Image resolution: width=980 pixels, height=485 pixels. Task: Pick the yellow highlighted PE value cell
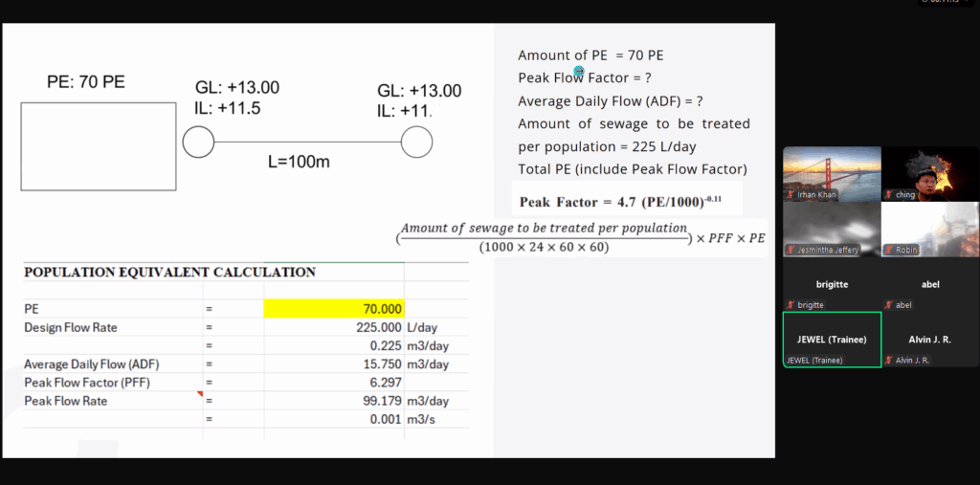tap(333, 309)
